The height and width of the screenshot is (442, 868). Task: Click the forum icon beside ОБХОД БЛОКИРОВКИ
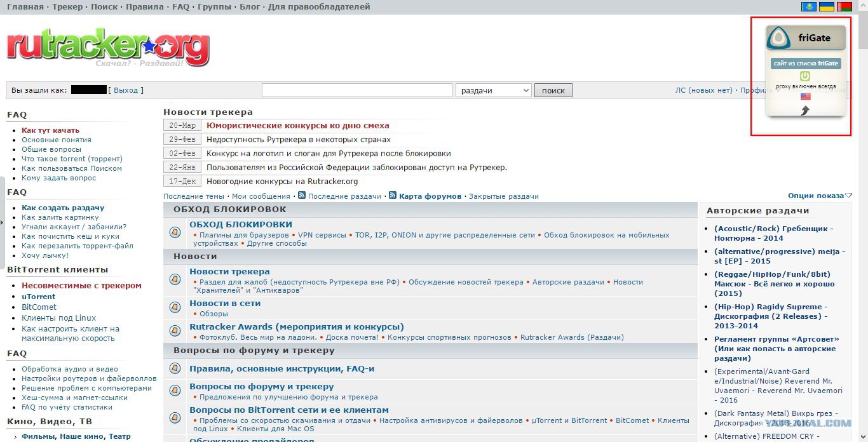pos(175,232)
